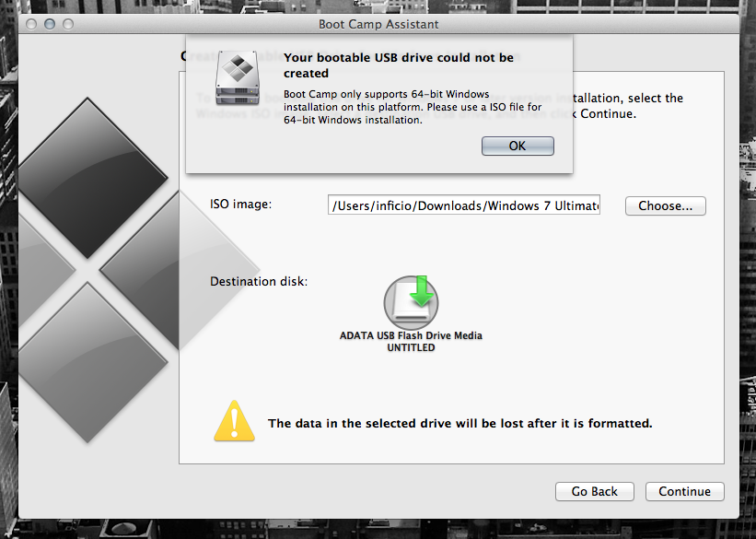Go Back to the previous step
The height and width of the screenshot is (539, 756).
coord(595,491)
